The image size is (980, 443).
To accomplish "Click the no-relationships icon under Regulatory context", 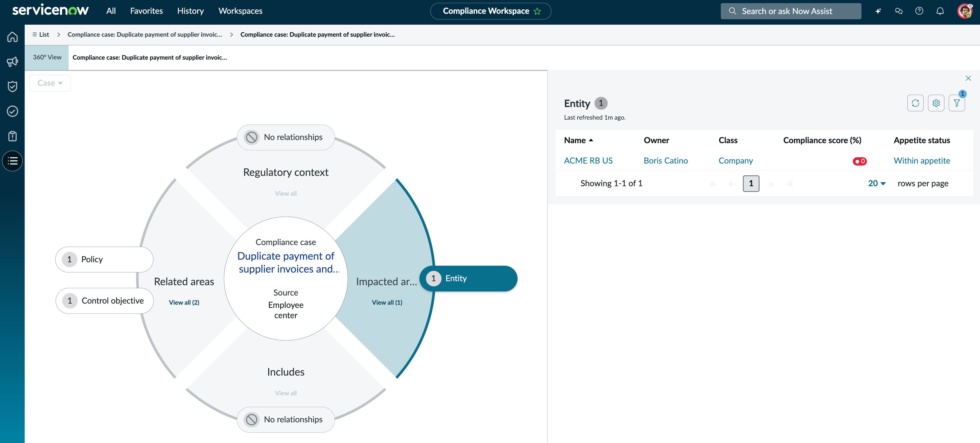I will [251, 137].
